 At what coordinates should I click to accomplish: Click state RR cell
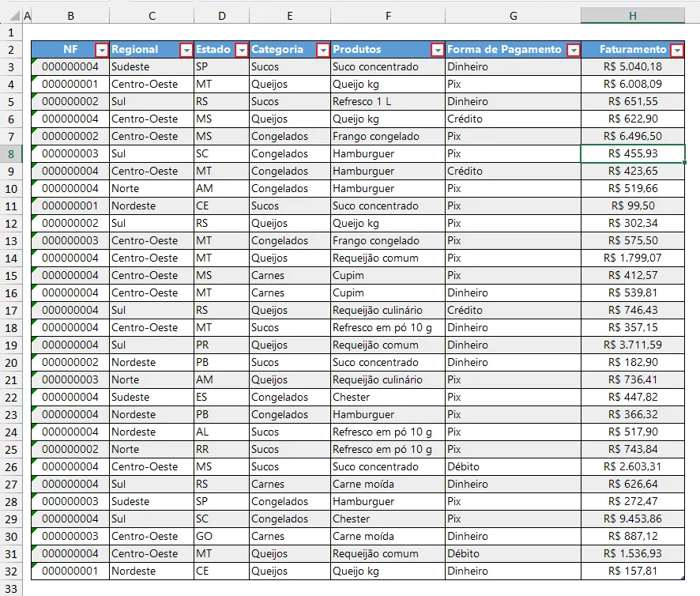[x=221, y=449]
